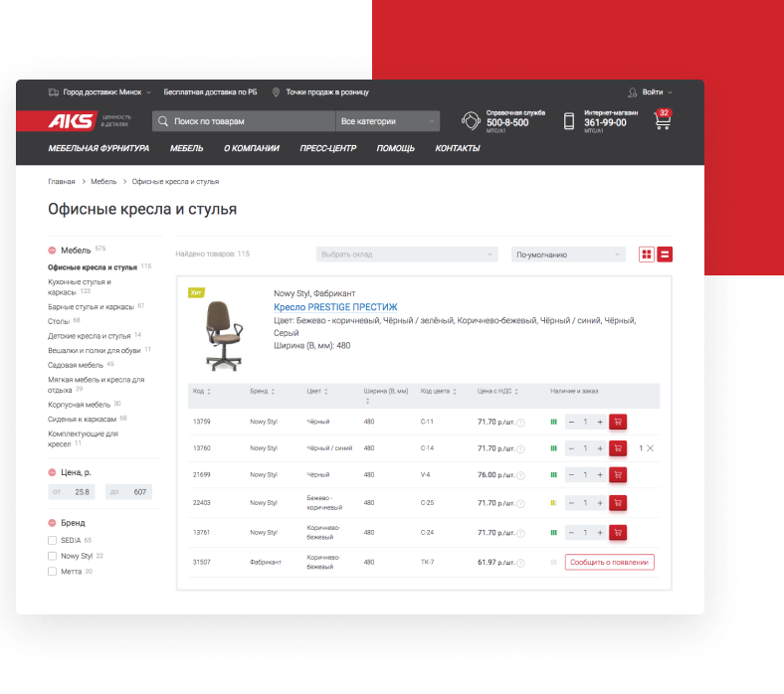Open the Все категории dropdown
The image size is (784, 694).
(387, 121)
